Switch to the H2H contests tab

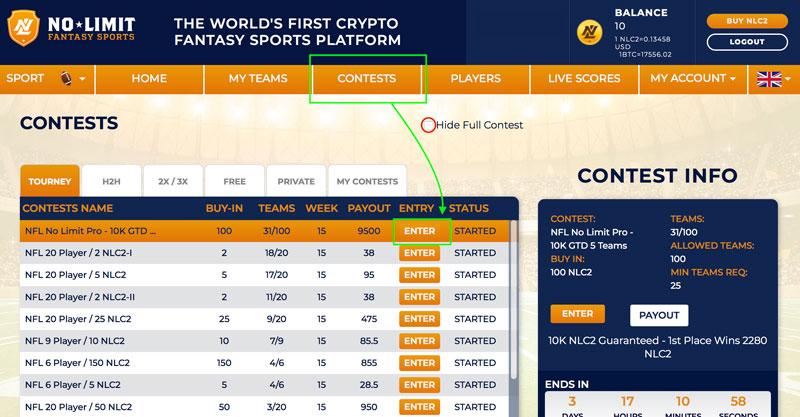pyautogui.click(x=111, y=181)
